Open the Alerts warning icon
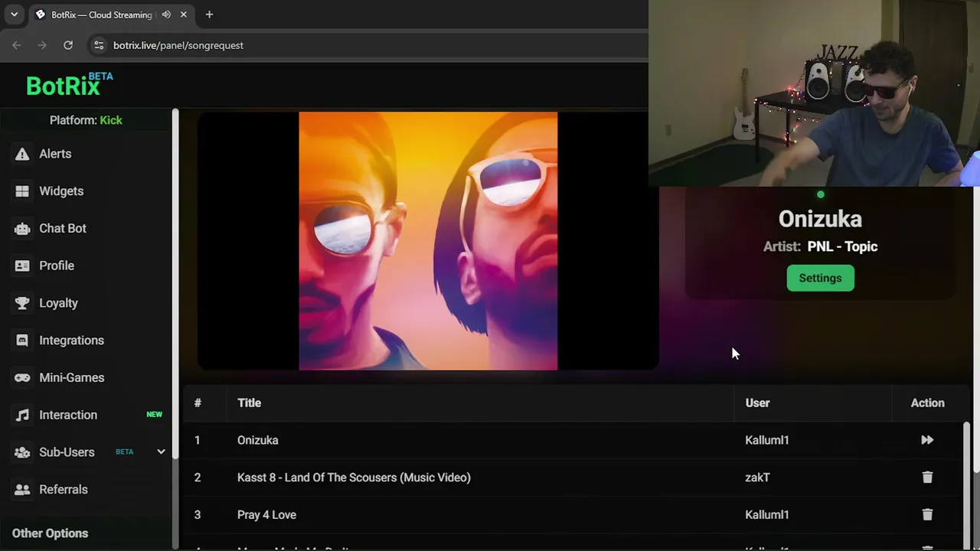 tap(22, 154)
